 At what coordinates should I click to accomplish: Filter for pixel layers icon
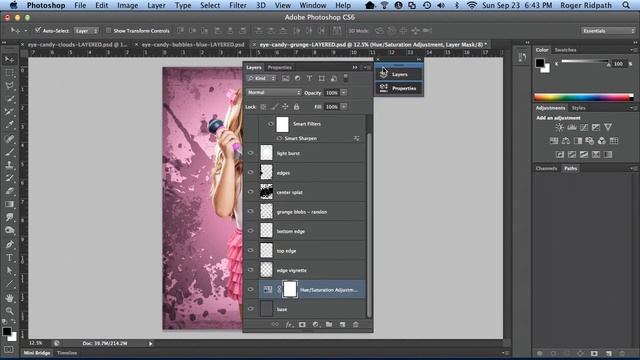pyautogui.click(x=285, y=78)
